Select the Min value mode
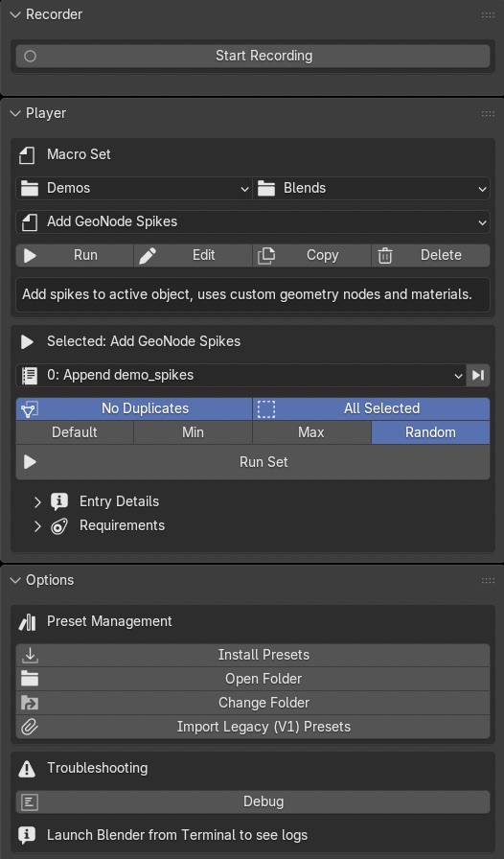Viewport: 504px width, 859px height. click(193, 432)
